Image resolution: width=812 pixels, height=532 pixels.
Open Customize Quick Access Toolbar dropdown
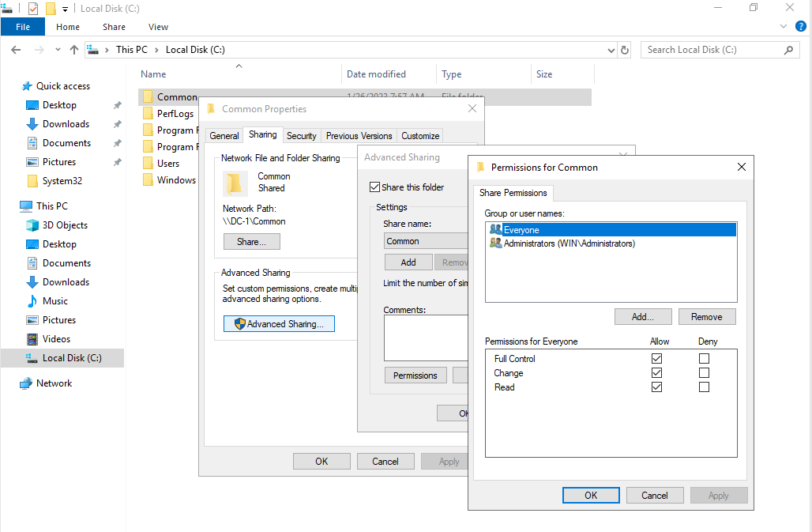click(66, 9)
